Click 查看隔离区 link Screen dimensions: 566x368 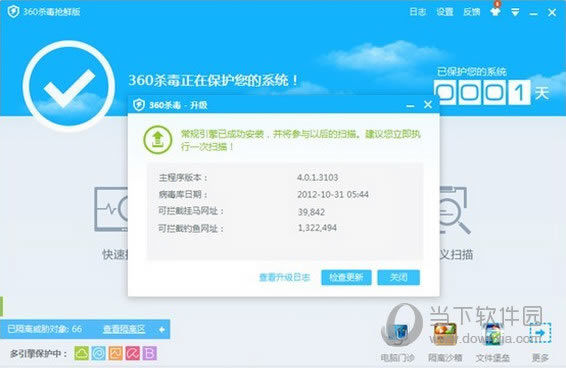(x=124, y=329)
